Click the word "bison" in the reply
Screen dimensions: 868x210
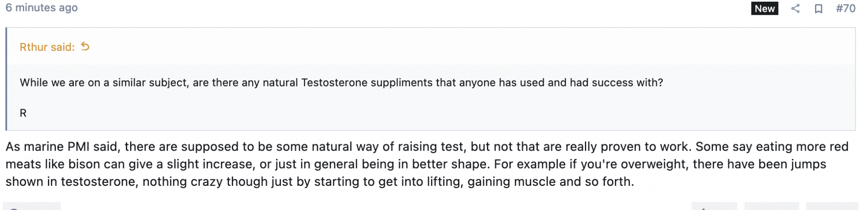(x=84, y=164)
